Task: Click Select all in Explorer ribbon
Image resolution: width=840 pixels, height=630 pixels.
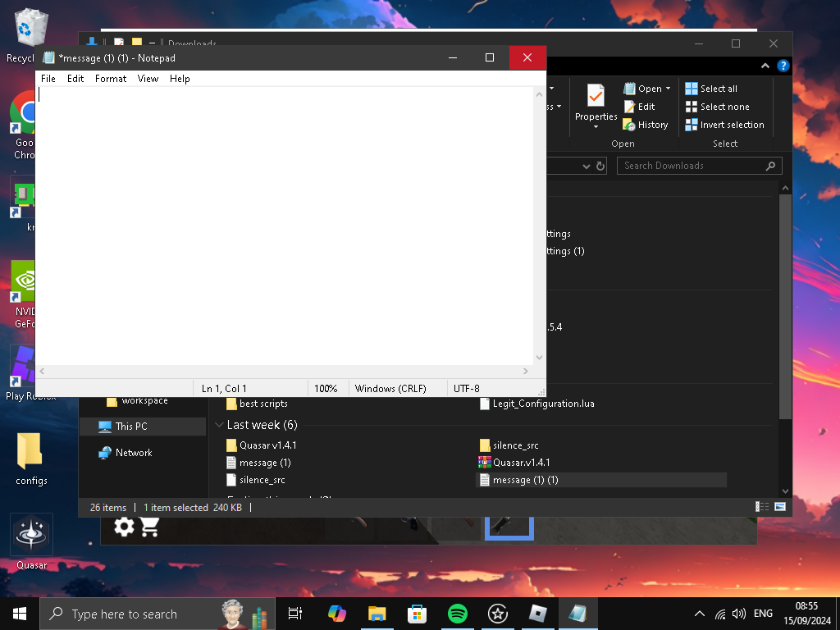Action: point(711,89)
